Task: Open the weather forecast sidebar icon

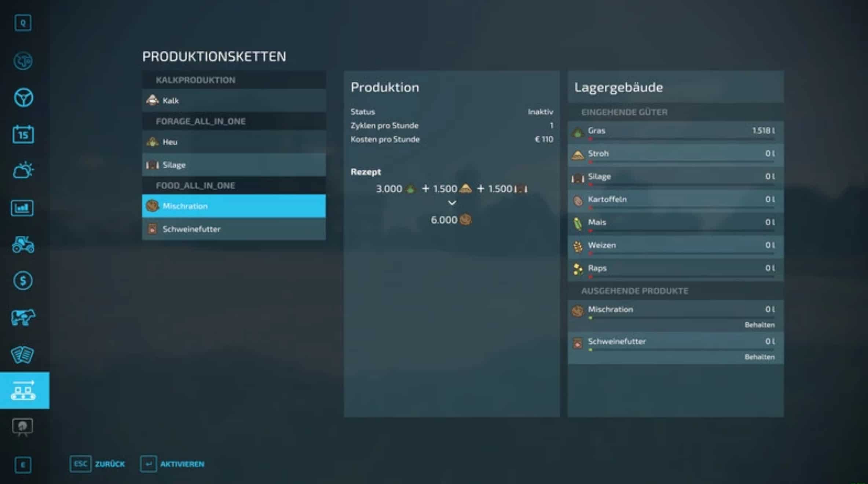Action: click(x=23, y=170)
